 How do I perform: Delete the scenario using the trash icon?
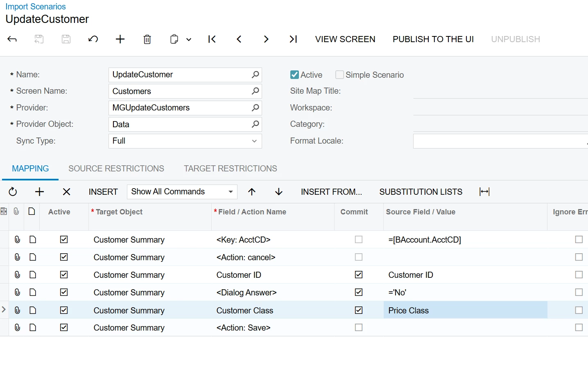(x=147, y=39)
